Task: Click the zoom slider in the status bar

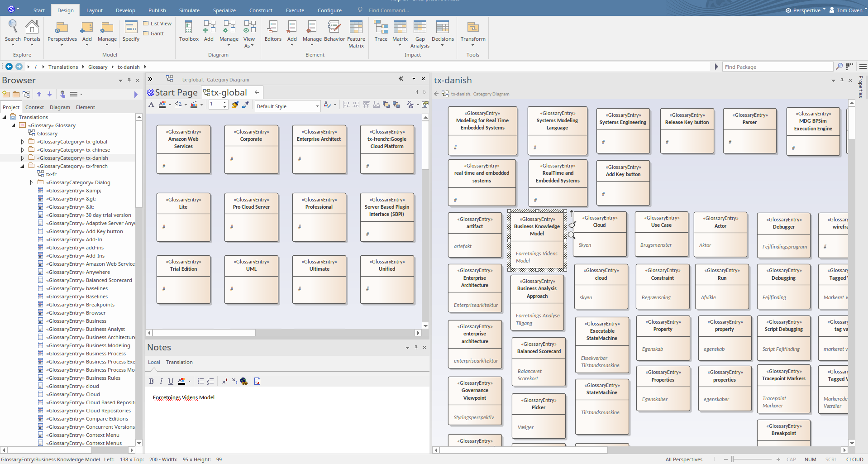Action: coord(732,459)
